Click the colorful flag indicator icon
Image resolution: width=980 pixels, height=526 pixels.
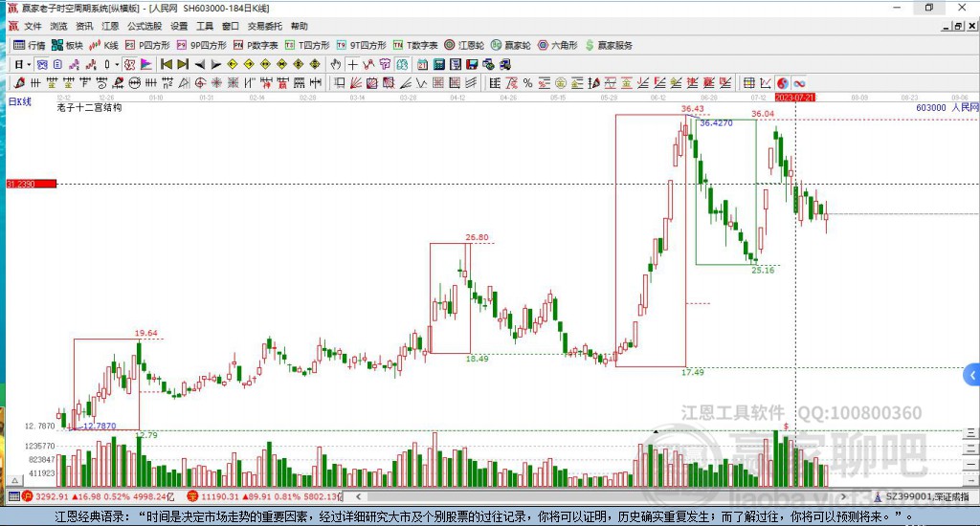point(145,64)
